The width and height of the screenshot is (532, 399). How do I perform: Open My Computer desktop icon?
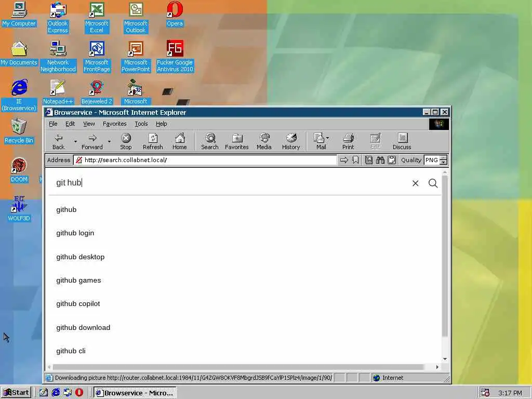point(19,14)
